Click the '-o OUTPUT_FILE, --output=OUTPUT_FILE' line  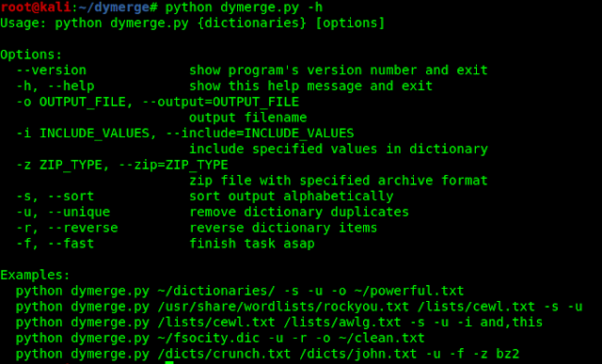(157, 102)
